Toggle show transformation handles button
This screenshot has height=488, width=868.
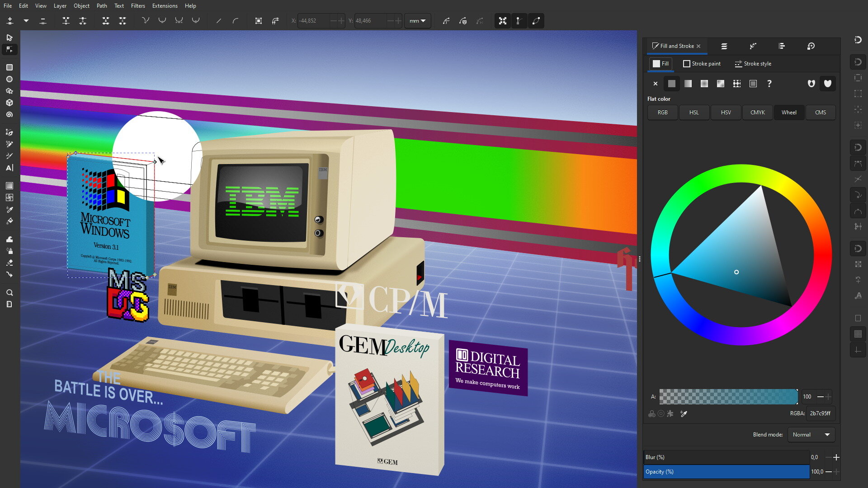(x=503, y=21)
